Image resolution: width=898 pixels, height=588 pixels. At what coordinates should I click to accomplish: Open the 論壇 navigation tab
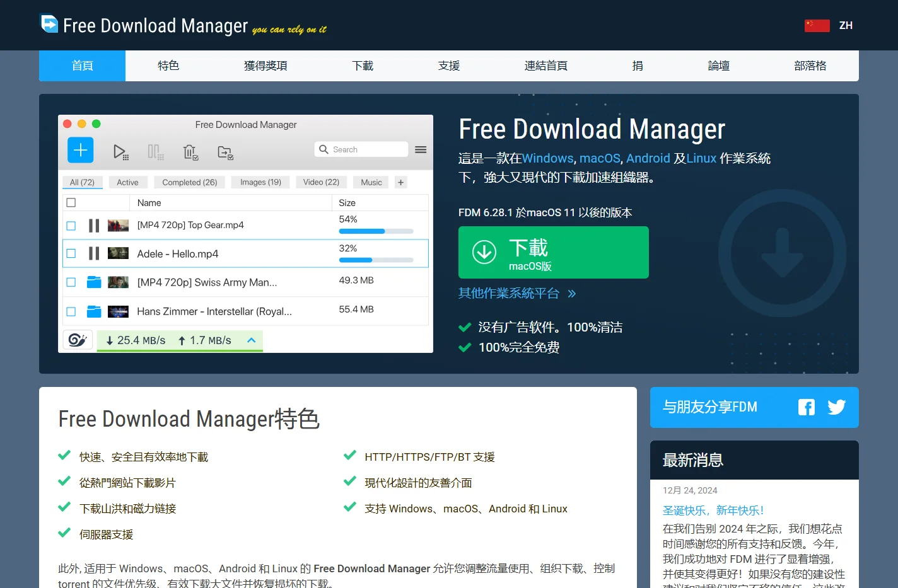pos(718,66)
